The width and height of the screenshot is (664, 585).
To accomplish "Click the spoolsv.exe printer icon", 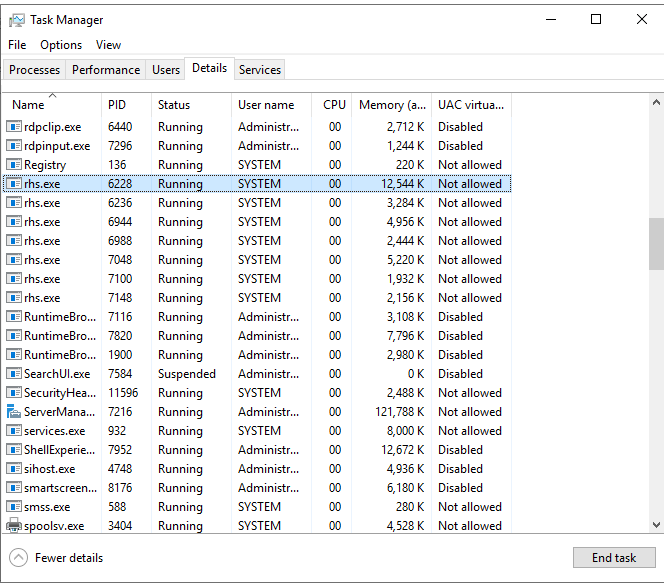I will [14, 526].
